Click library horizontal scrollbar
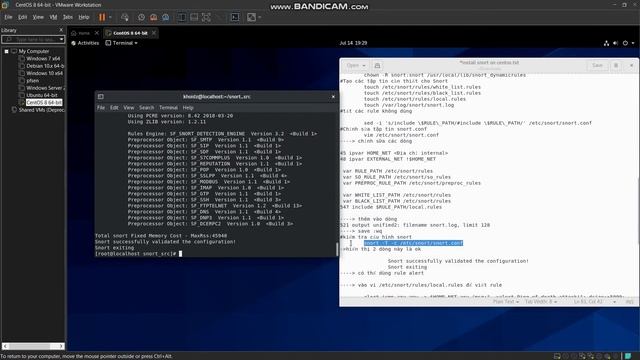Image resolution: width=640 pixels, height=360 pixels. [x=33, y=346]
